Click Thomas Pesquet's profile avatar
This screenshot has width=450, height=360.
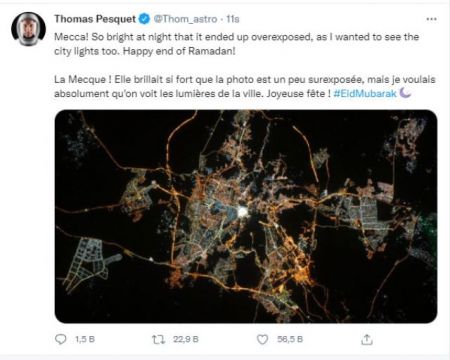click(28, 29)
